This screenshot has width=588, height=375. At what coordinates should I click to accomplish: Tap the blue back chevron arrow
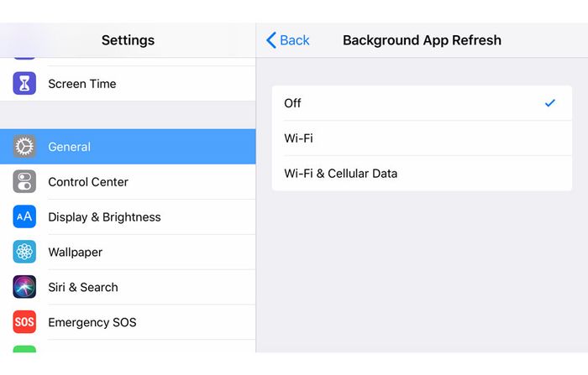271,40
